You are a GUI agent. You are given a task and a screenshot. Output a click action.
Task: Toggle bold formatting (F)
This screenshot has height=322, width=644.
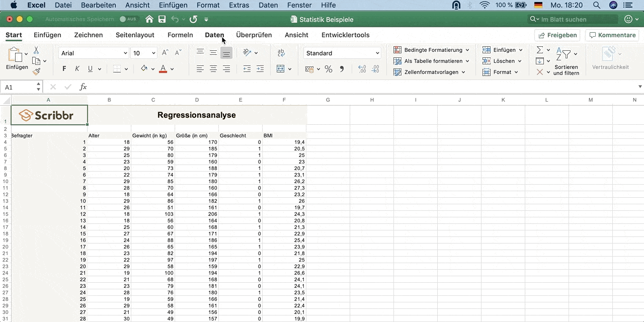pos(64,69)
